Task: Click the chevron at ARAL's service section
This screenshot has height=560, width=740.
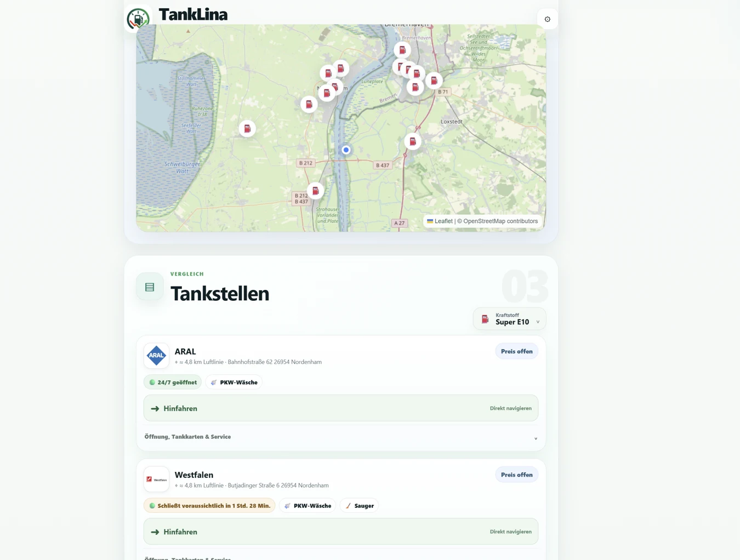Action: (536, 438)
